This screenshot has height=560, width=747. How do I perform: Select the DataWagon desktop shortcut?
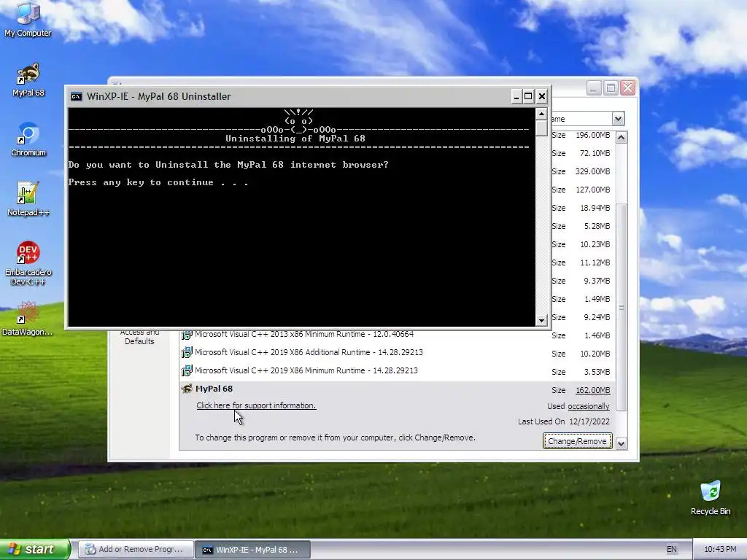coord(28,318)
